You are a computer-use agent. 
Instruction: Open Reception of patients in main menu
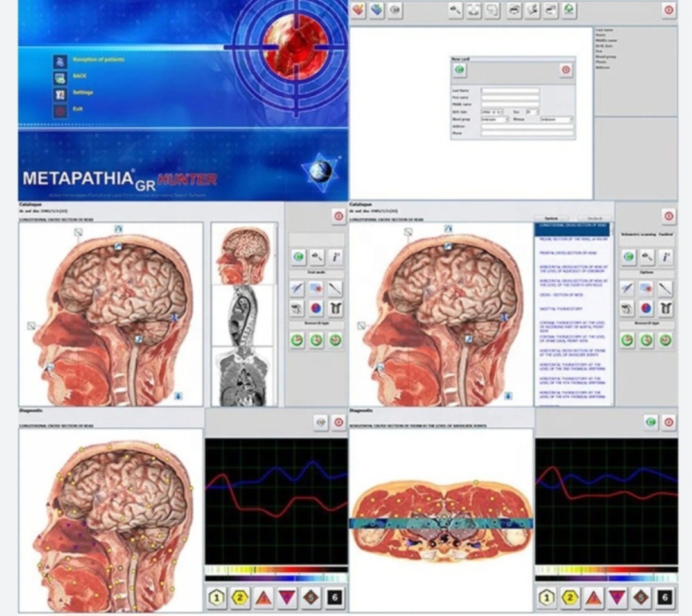click(98, 59)
